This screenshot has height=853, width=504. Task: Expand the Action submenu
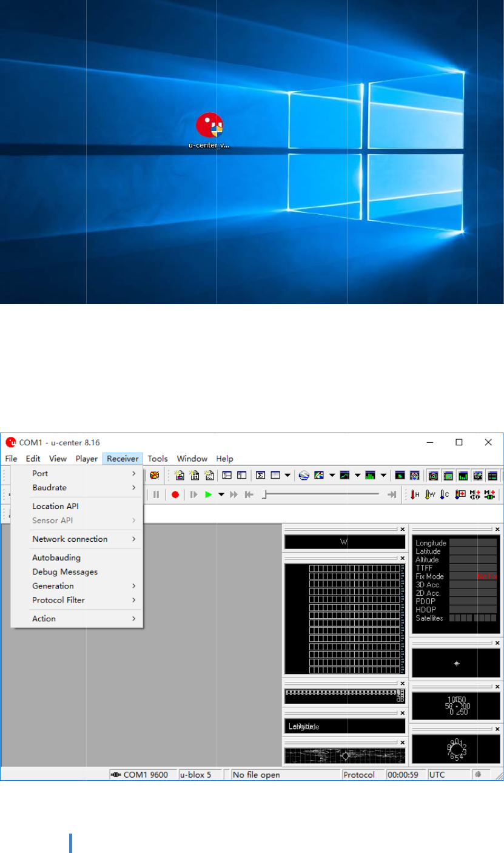pyautogui.click(x=77, y=618)
